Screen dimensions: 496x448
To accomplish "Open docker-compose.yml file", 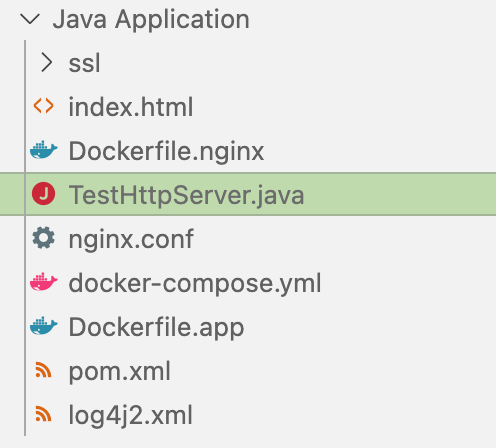I will point(195,284).
